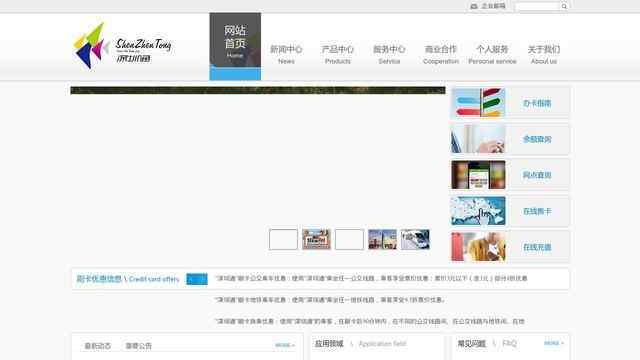The image size is (640, 360).
Task: Open the first bus discount offer text
Action: click(x=371, y=278)
